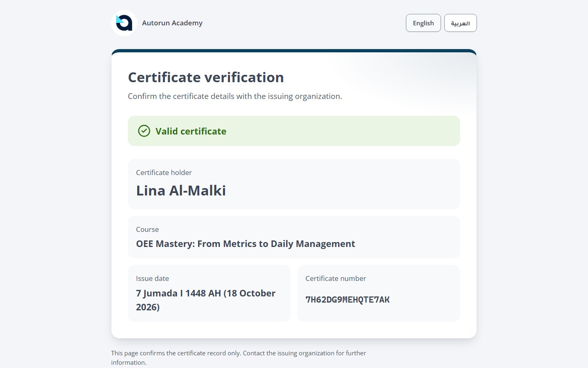Select the holder name Lina Al-Malki
Image resolution: width=588 pixels, height=368 pixels.
tap(181, 191)
